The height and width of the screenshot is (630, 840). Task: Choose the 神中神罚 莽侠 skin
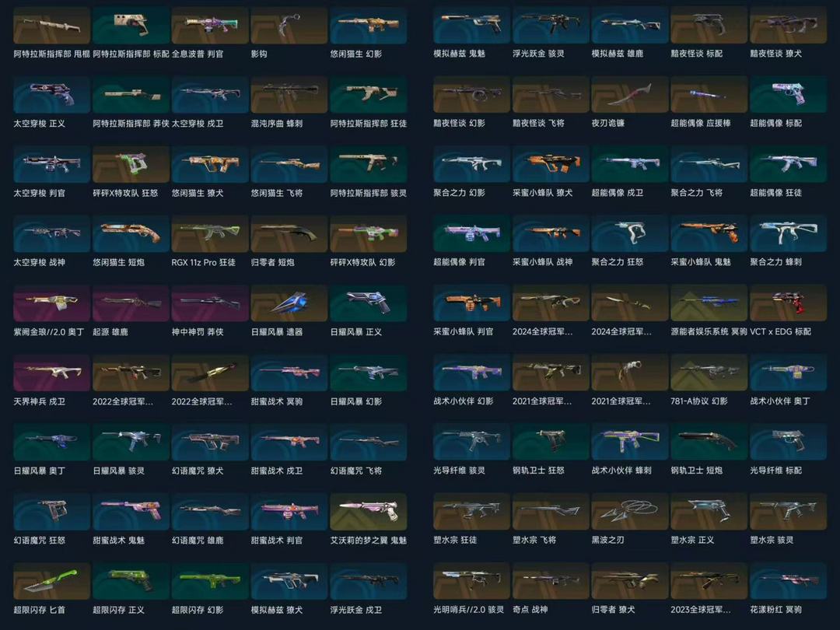[209, 303]
